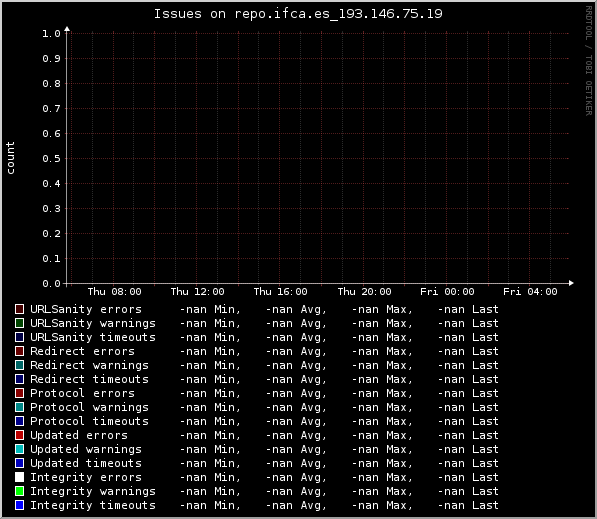Viewport: 597px width, 519px height.
Task: Click the RRDTOOL / TOBI OETIKER watermark
Action: 589,61
